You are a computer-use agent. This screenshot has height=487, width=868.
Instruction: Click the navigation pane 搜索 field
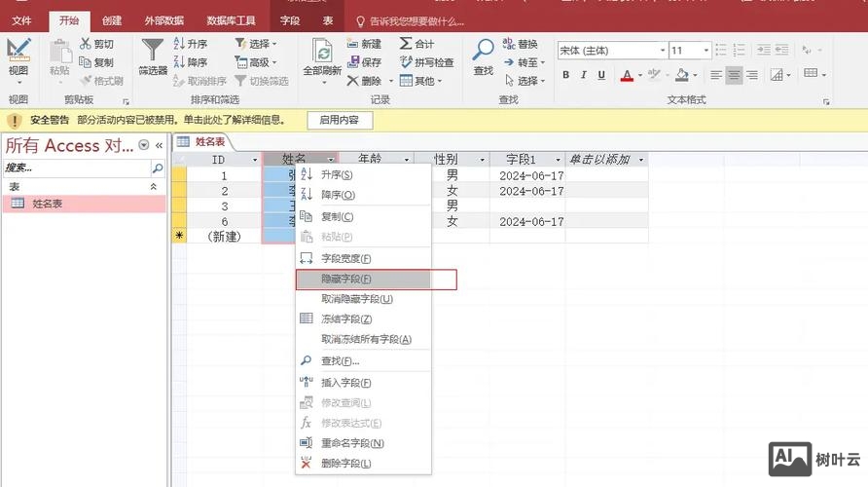77,168
